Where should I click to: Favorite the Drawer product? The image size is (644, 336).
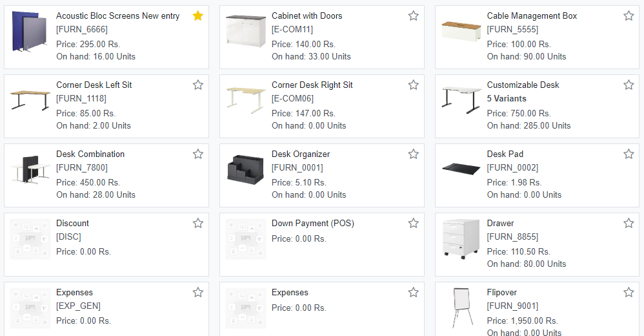(x=629, y=224)
